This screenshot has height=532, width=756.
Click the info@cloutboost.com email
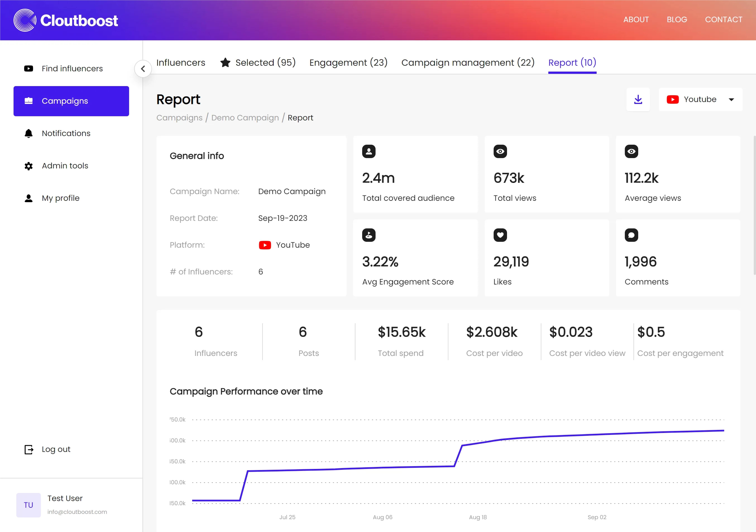pos(77,512)
